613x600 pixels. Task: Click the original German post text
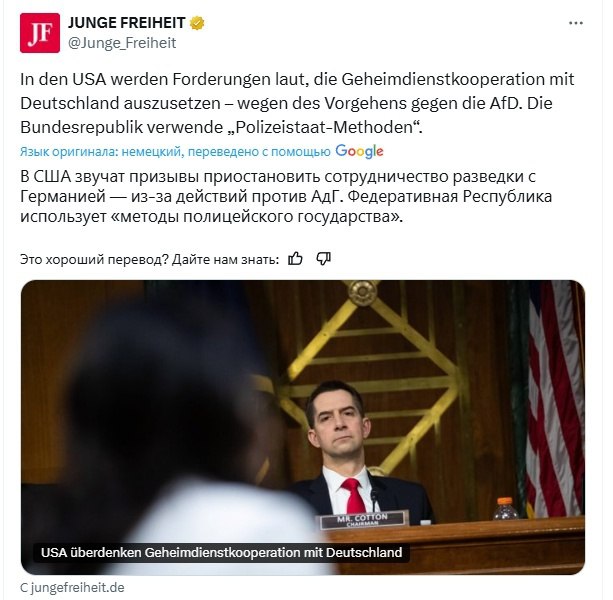point(297,103)
